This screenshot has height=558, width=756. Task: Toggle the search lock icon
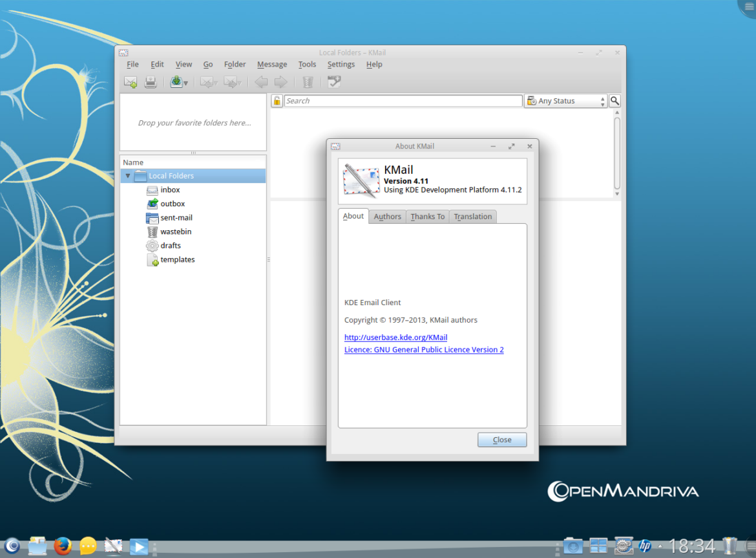pyautogui.click(x=277, y=101)
